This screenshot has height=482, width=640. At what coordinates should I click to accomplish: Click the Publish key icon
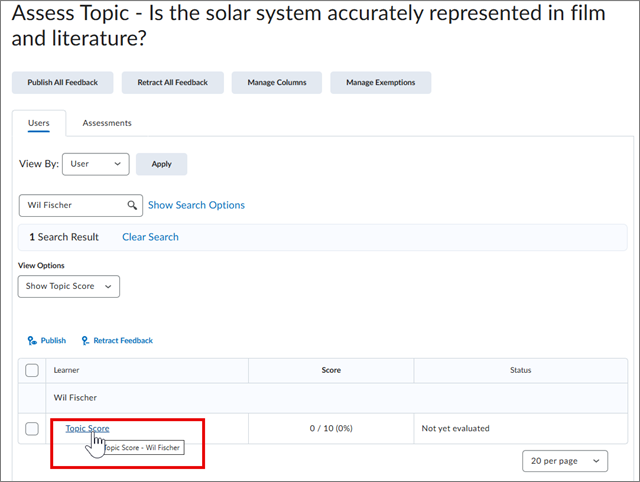32,341
